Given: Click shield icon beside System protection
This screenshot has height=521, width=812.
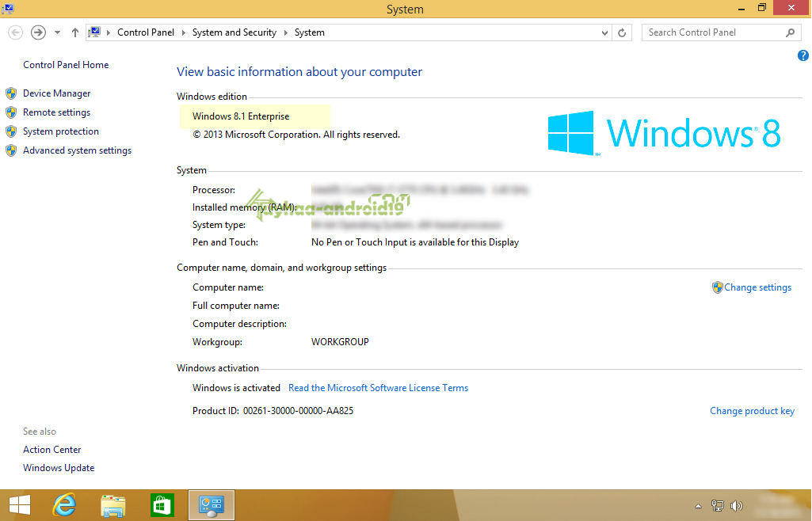Looking at the screenshot, I should coord(11,131).
